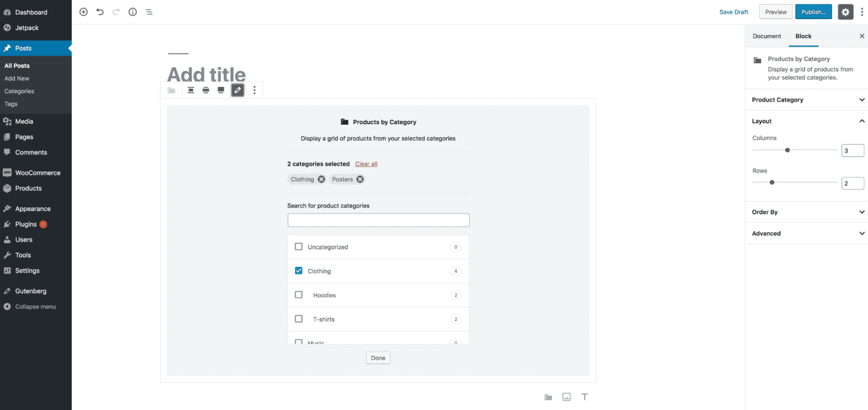This screenshot has height=410, width=868.
Task: Open the block navigation list icon
Action: point(149,12)
